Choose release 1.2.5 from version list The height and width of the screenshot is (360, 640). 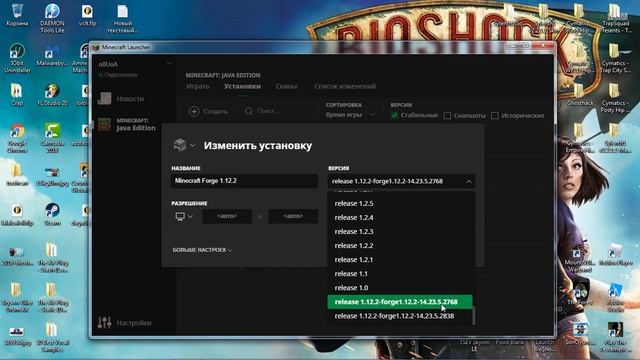pos(400,203)
